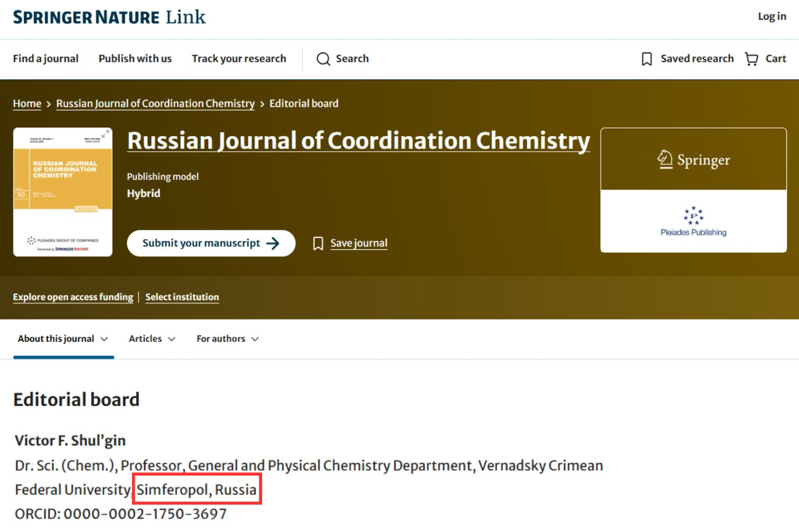Open the About this journal dropdown

coord(62,339)
